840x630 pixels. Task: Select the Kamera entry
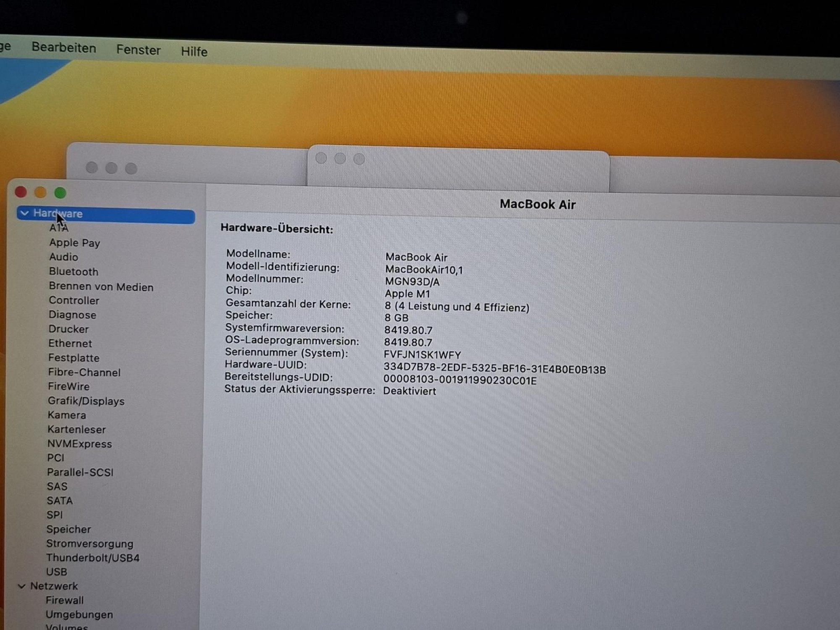(67, 415)
